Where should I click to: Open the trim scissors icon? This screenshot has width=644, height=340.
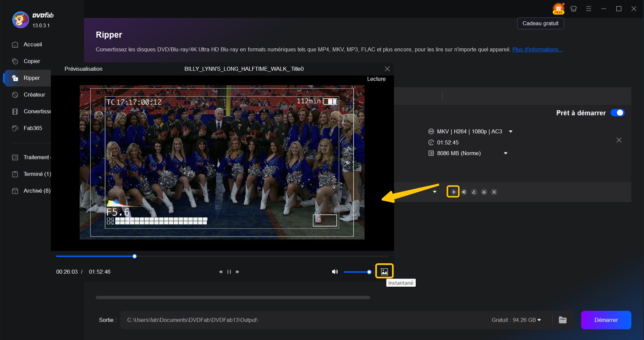484,192
